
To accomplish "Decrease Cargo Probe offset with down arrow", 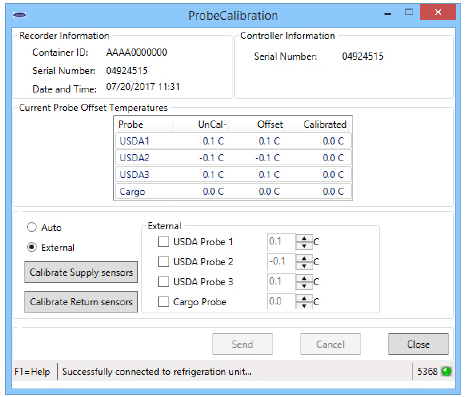I will (x=304, y=305).
